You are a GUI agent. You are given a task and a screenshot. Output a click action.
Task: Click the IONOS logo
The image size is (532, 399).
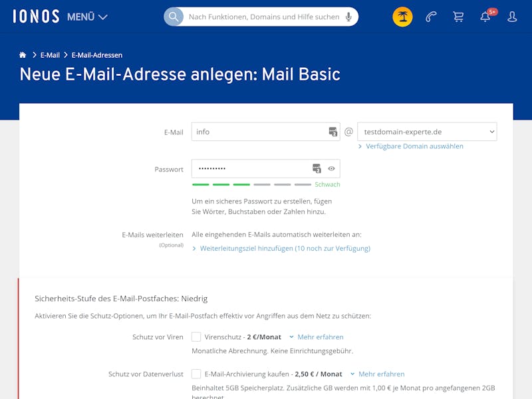[36, 16]
